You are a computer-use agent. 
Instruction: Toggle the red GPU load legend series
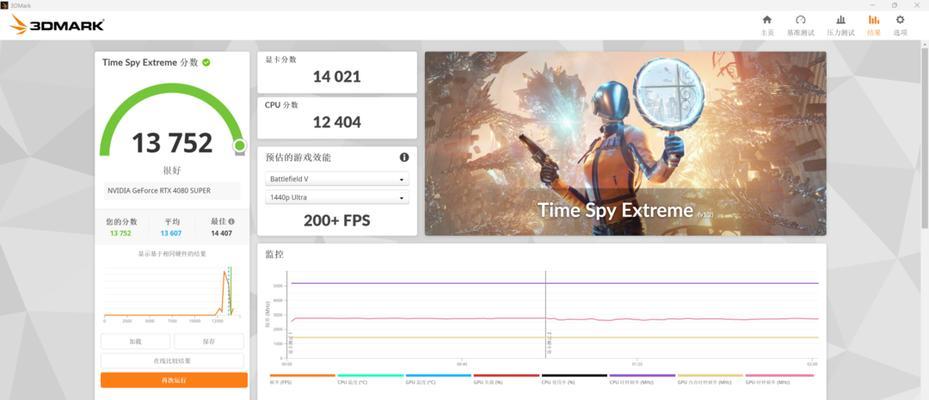coord(507,379)
